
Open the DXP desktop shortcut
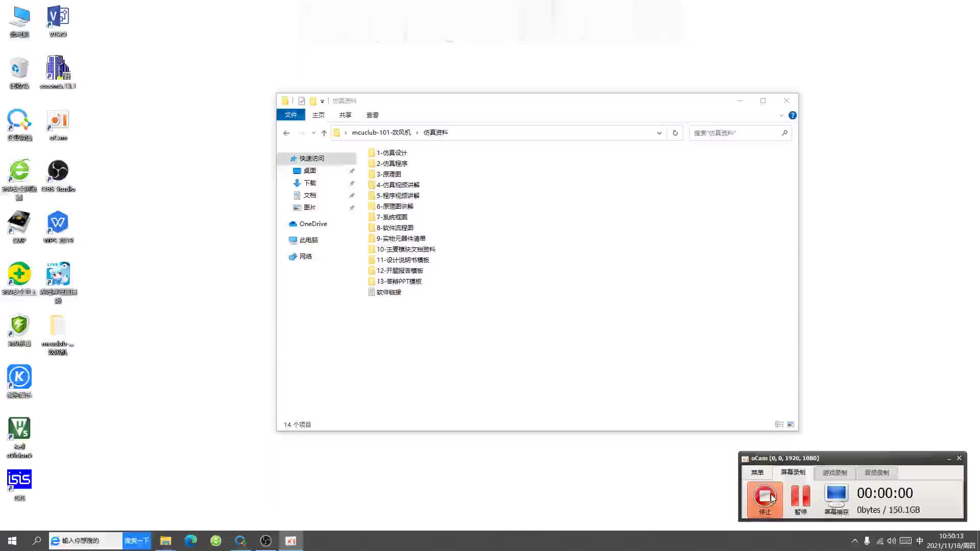[19, 228]
